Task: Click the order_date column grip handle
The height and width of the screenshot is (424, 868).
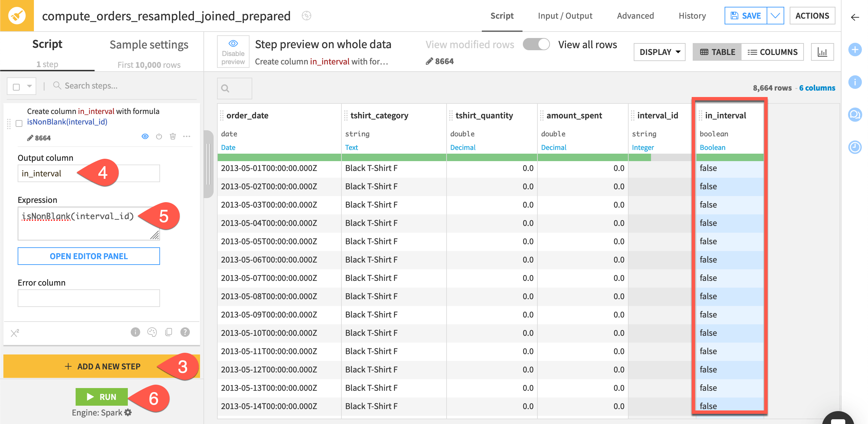Action: click(222, 116)
